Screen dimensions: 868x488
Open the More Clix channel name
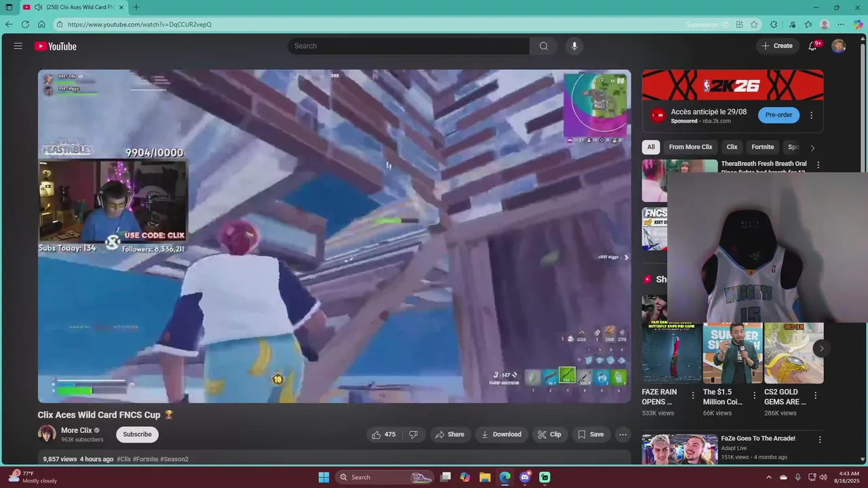coord(77,430)
